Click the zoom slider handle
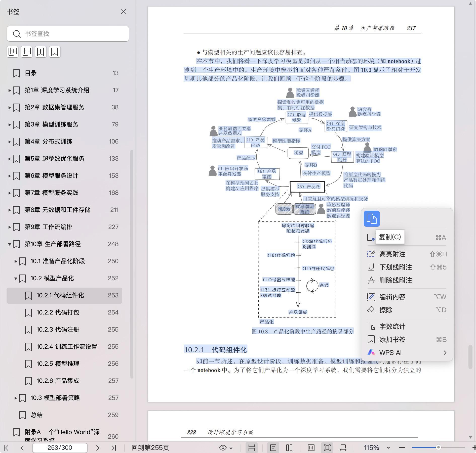 tap(438, 447)
